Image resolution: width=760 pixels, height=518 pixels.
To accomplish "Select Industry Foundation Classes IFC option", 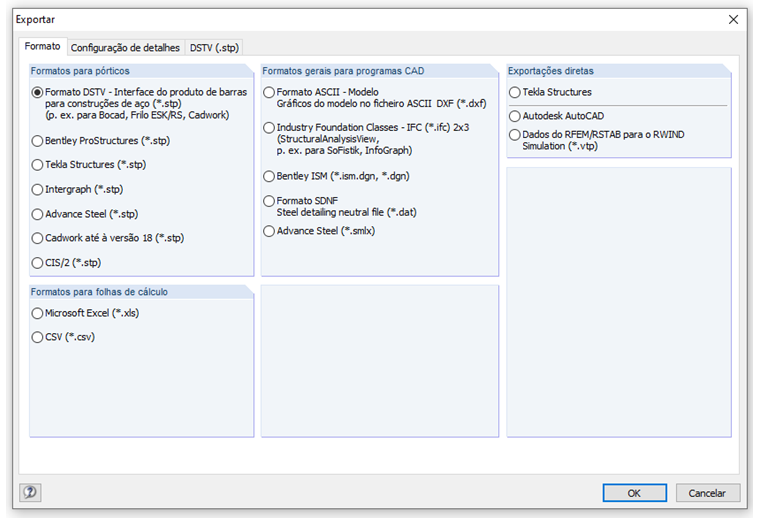I will click(x=269, y=128).
